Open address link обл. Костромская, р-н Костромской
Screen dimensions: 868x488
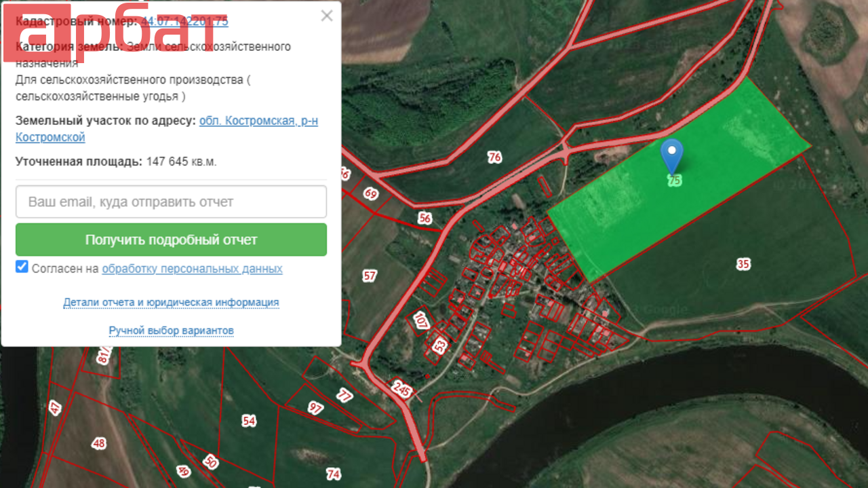tap(167, 129)
